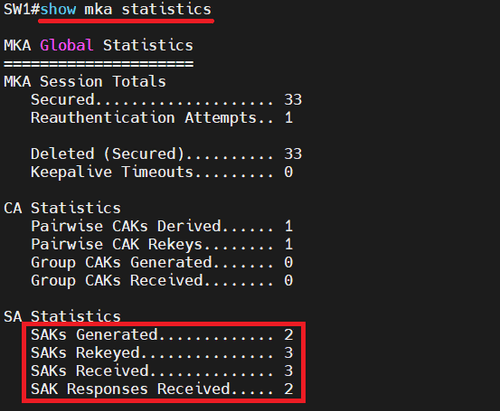Select the 'Reauthentication Attempts' line
The image size is (500, 411).
[162, 118]
